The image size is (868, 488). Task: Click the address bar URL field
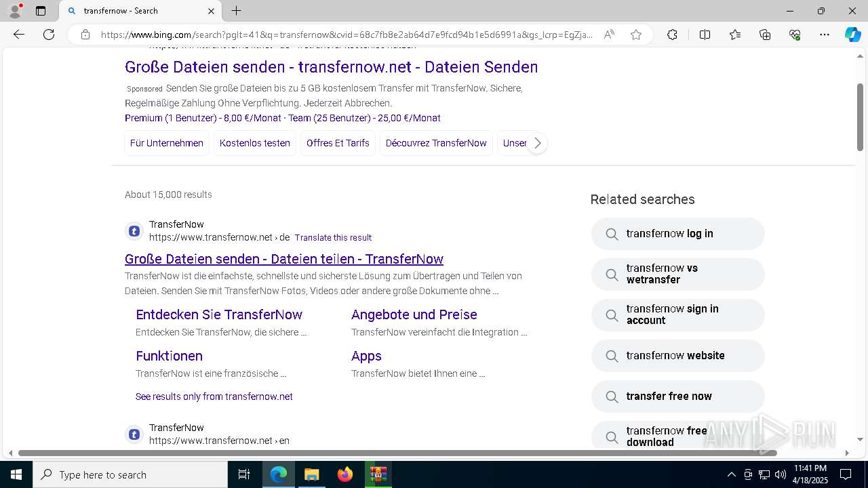[x=346, y=35]
